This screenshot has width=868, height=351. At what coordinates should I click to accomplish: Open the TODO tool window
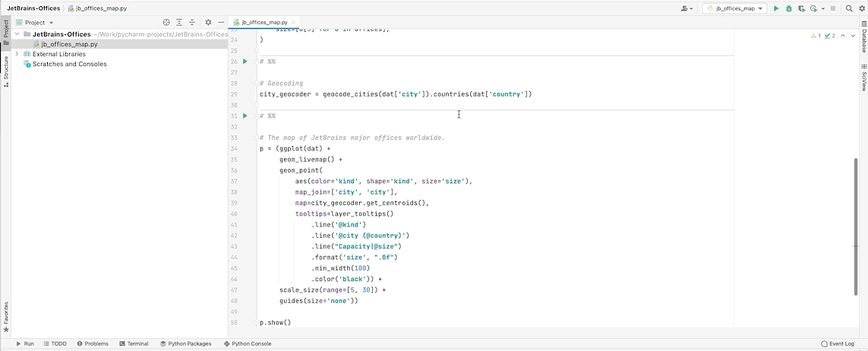coord(55,344)
